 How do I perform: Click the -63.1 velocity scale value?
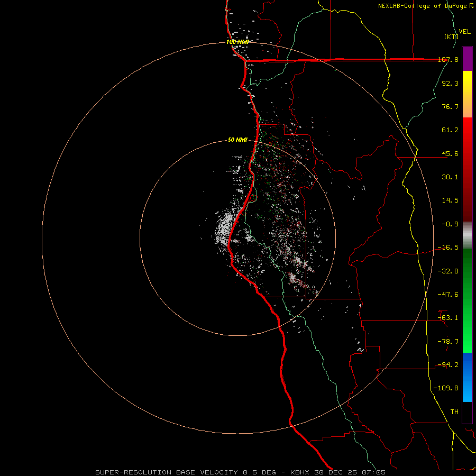(x=448, y=318)
